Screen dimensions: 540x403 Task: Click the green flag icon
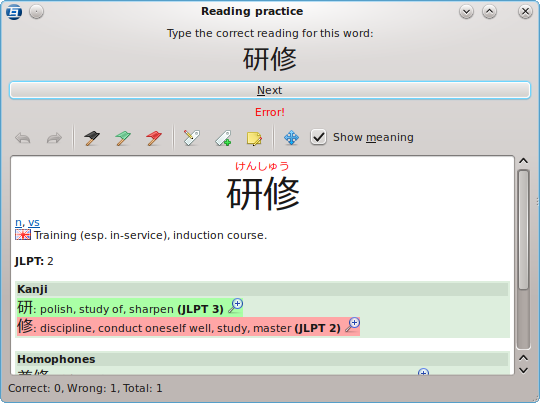pyautogui.click(x=123, y=138)
